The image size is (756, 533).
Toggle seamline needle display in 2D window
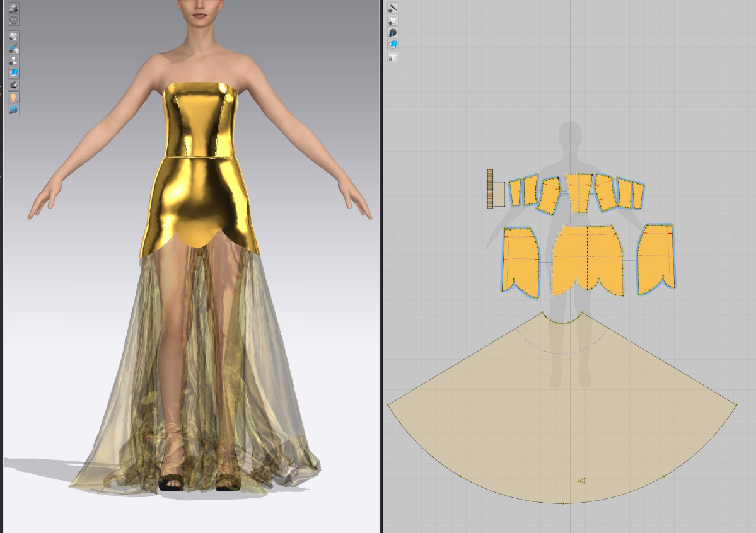pos(393,8)
